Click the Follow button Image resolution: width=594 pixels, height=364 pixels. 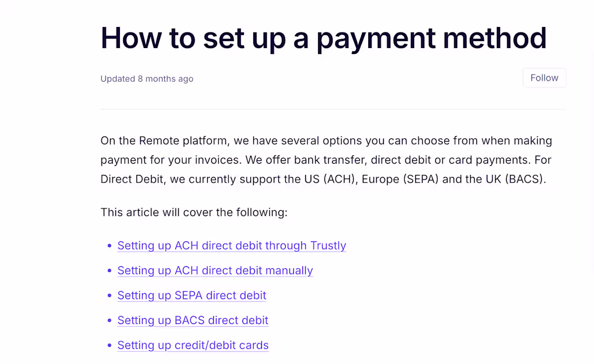(x=544, y=78)
